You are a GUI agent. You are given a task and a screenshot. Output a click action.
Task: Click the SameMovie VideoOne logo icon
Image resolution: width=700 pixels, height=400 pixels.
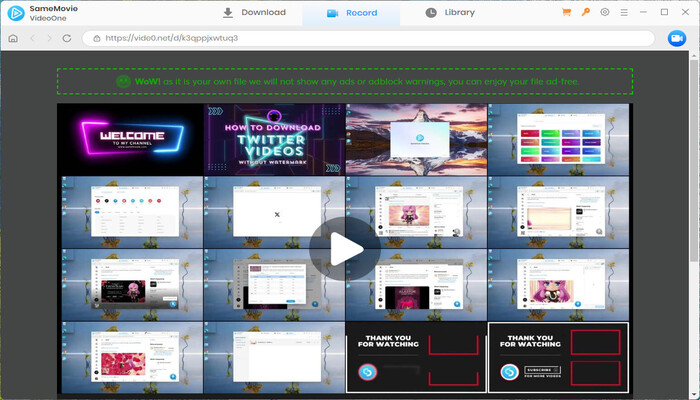tap(16, 13)
